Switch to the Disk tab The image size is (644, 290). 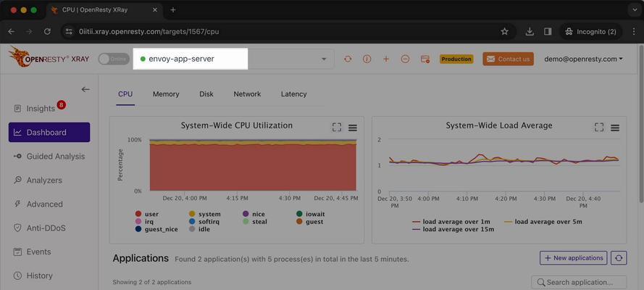click(206, 94)
